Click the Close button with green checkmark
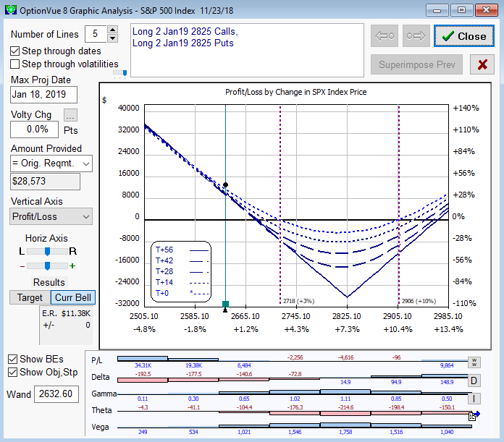Viewport: 504px width, 442px height. tap(464, 36)
